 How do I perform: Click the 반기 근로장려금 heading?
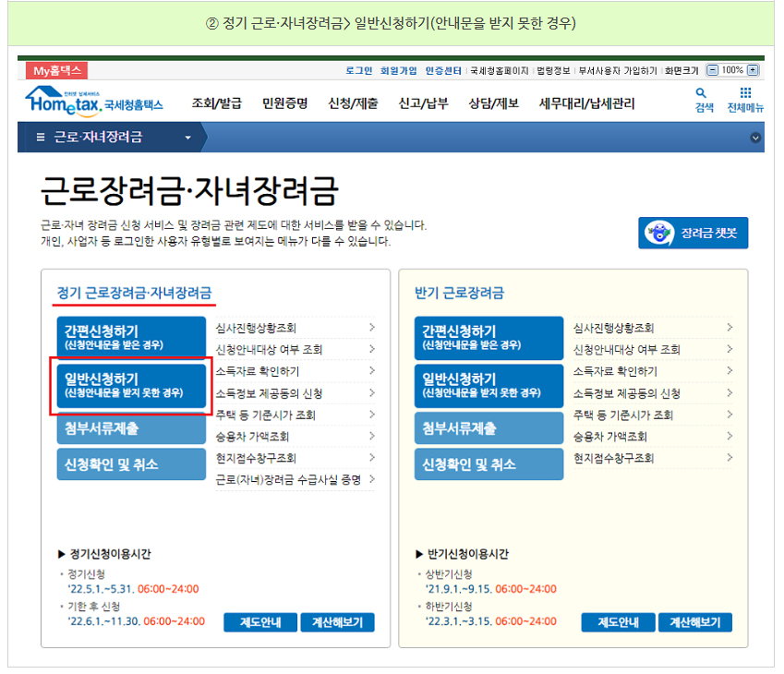tap(460, 293)
